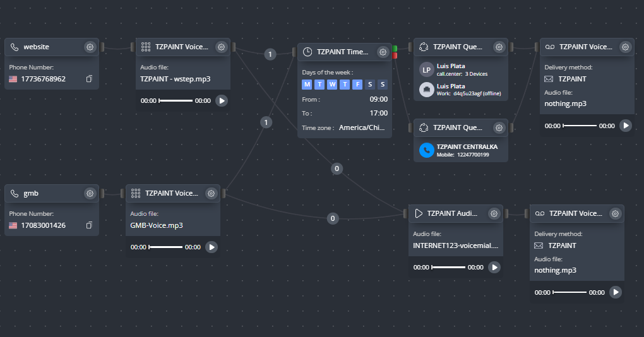Click the GMB-Voice.mp3 audio progress slider

pos(165,247)
